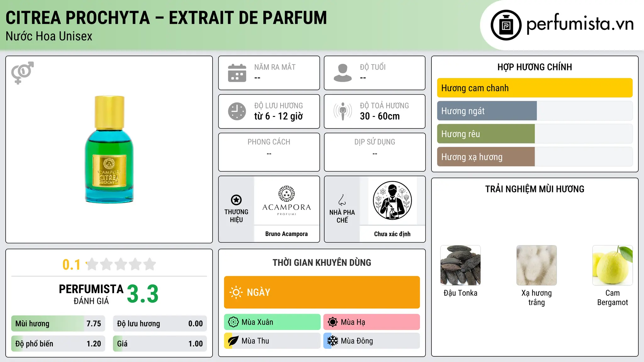644x362 pixels.
Task: Click the 'Nước Hoa Unisex' subtitle
Action: pyautogui.click(x=49, y=36)
